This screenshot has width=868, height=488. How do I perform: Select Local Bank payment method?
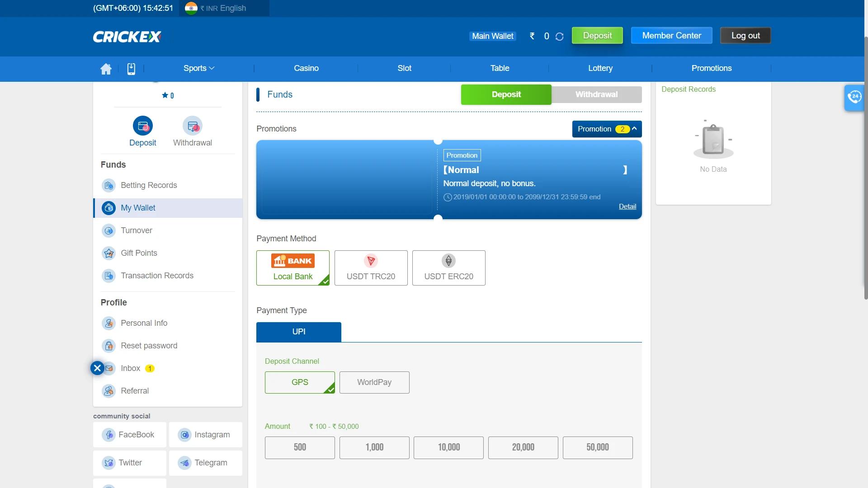click(293, 268)
